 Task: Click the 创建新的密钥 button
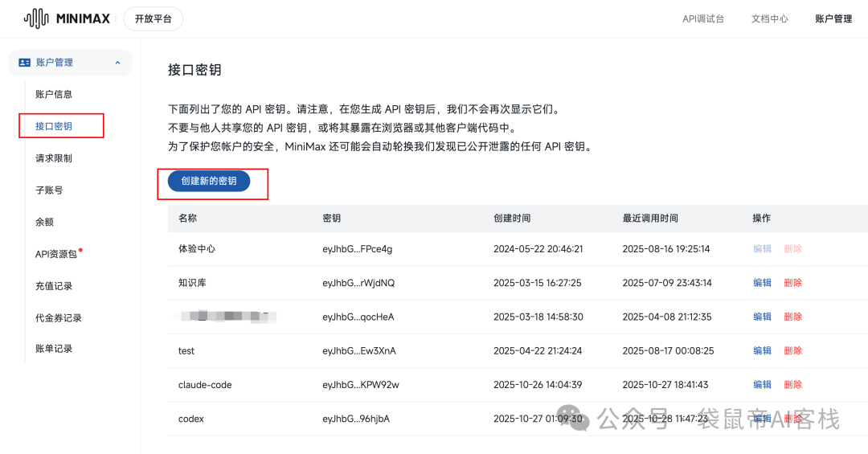point(209,181)
